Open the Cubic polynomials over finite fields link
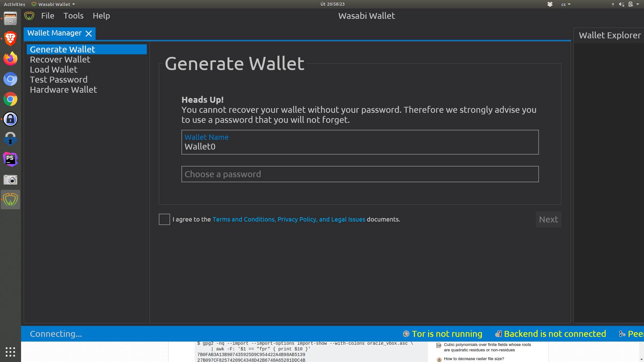644x362 pixels. [x=487, y=347]
